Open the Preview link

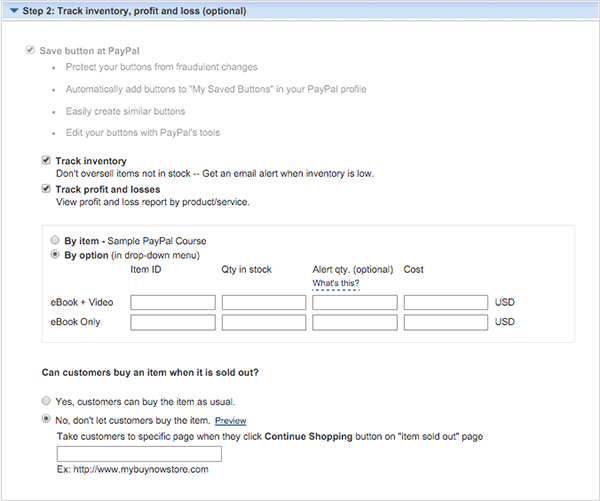(x=230, y=421)
